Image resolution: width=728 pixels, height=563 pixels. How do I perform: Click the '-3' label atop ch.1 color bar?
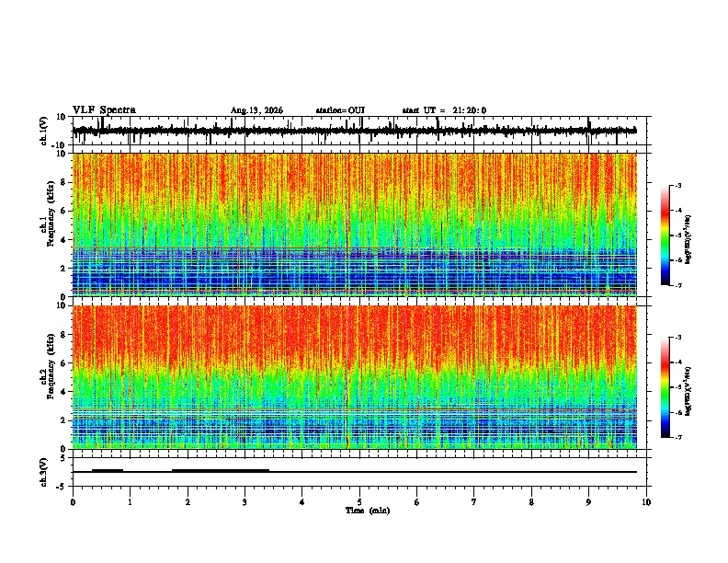pyautogui.click(x=677, y=185)
